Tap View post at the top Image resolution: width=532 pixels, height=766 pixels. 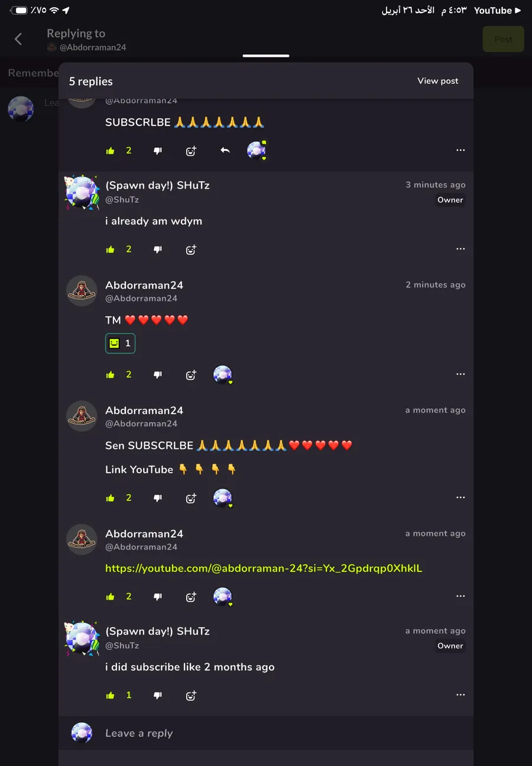click(x=438, y=81)
